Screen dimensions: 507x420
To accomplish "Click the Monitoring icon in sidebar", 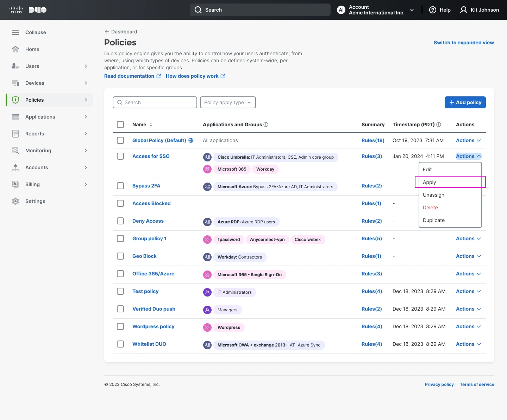I will pyautogui.click(x=15, y=151).
